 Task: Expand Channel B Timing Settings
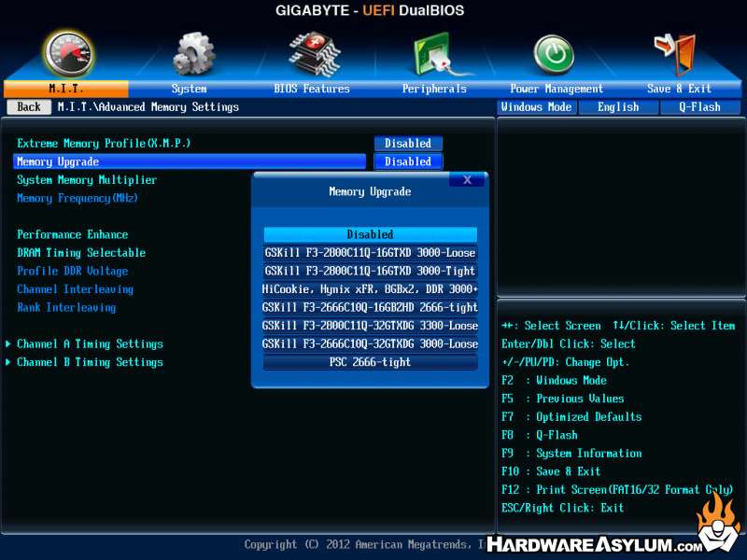tap(90, 362)
